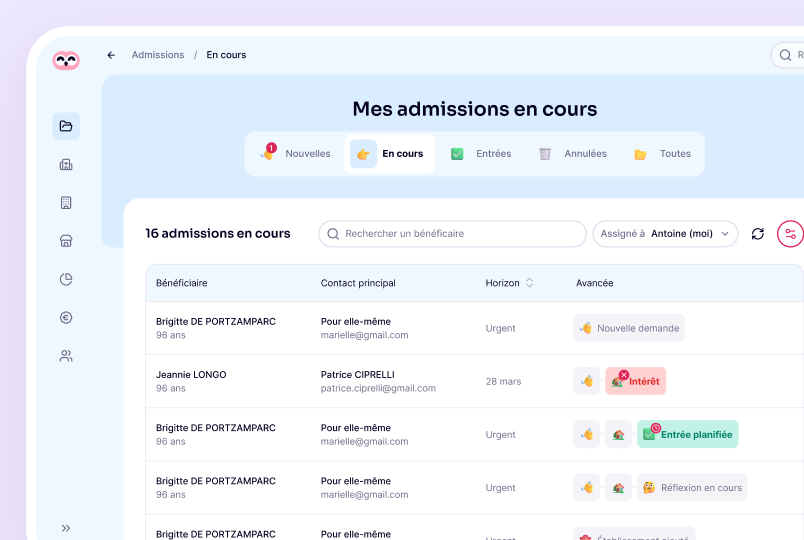Click the waving hand icon in Réflexion en cours row
The width and height of the screenshot is (804, 540).
pyautogui.click(x=587, y=487)
